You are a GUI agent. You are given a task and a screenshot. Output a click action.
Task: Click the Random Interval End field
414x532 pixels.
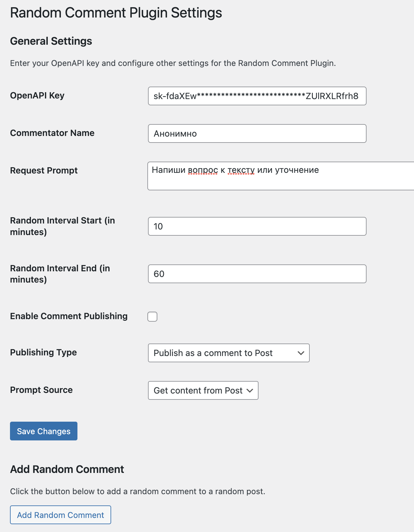[257, 274]
